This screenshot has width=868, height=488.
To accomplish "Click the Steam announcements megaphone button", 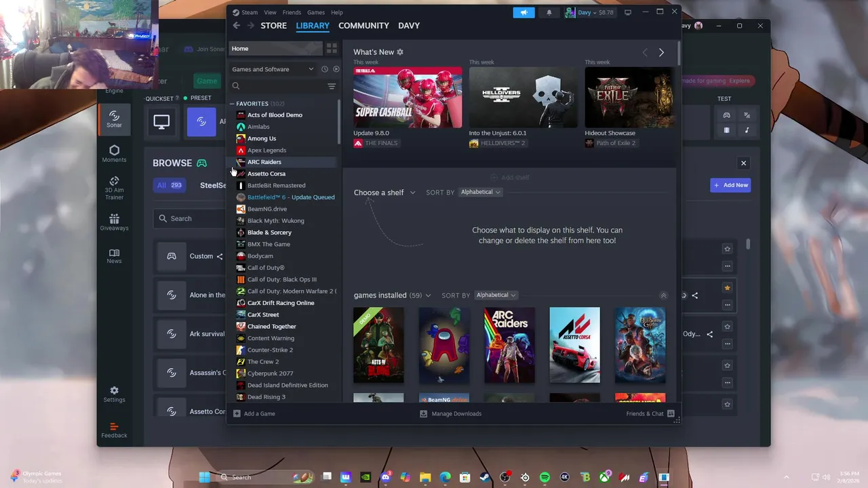I will click(524, 12).
